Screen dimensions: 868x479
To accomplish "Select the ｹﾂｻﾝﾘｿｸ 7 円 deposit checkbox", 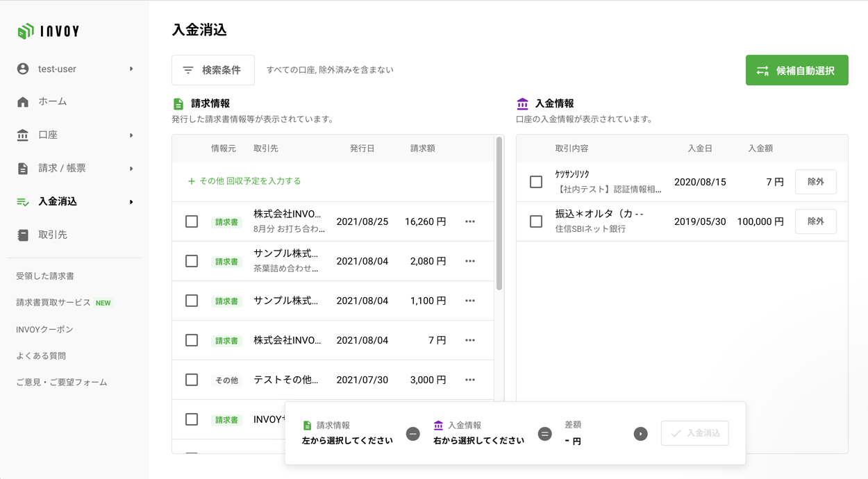I will click(536, 182).
